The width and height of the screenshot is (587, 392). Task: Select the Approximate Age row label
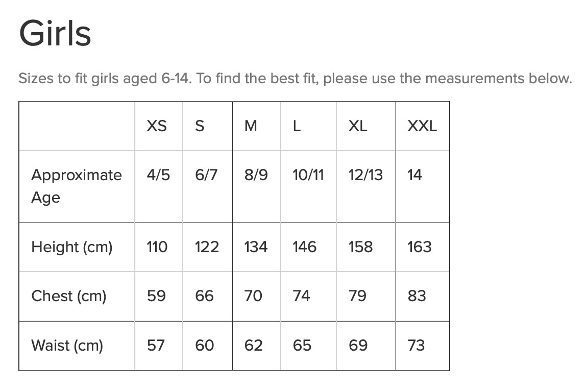pyautogui.click(x=77, y=186)
